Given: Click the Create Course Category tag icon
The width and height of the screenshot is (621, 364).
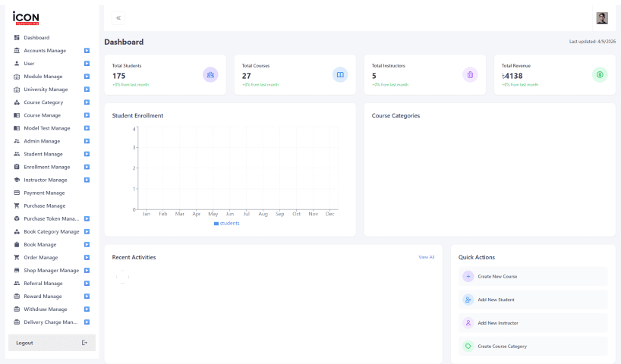Looking at the screenshot, I should tap(468, 347).
